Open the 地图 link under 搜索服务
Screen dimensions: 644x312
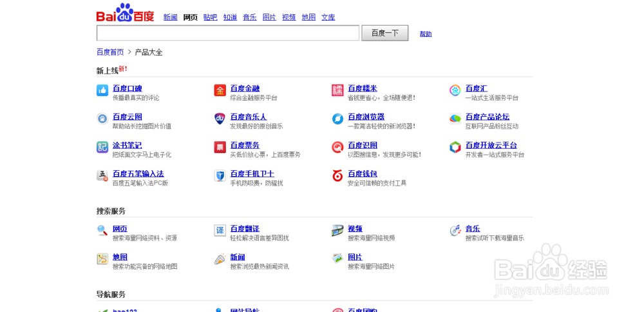[120, 257]
